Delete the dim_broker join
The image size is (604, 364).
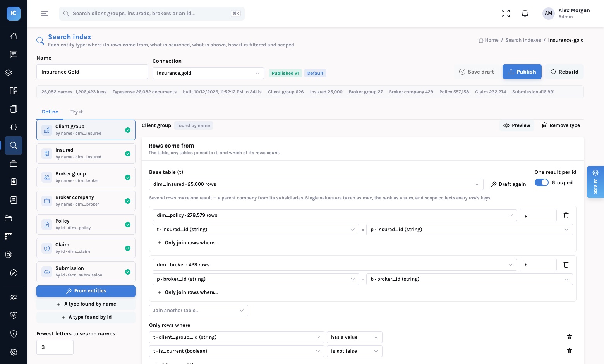566,265
